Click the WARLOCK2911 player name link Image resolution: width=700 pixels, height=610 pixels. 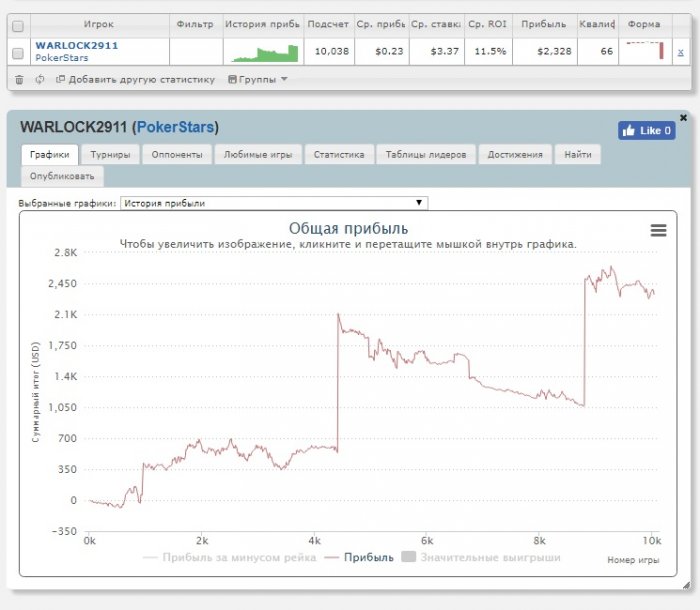[77, 46]
